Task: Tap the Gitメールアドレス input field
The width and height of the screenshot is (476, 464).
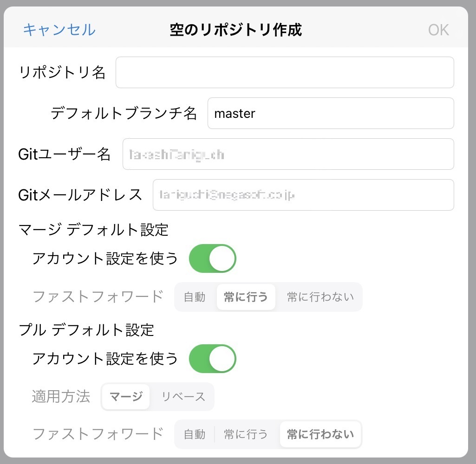Action: [303, 195]
